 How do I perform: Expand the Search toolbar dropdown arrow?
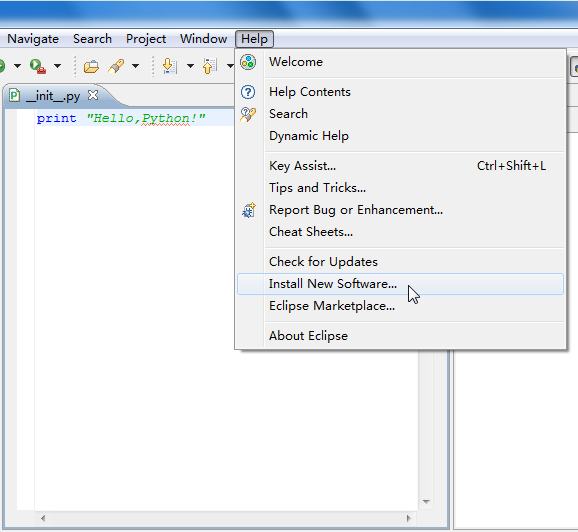[135, 66]
